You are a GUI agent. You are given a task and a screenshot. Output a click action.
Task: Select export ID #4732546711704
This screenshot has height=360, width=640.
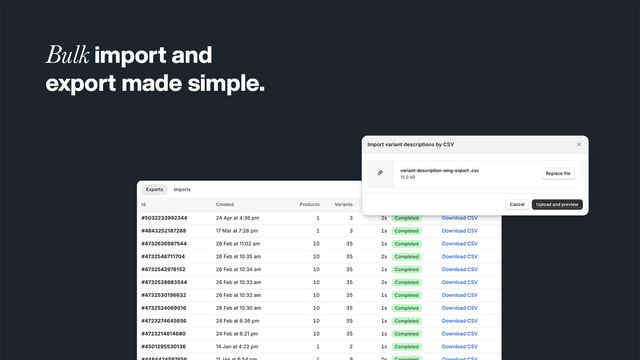tap(163, 257)
